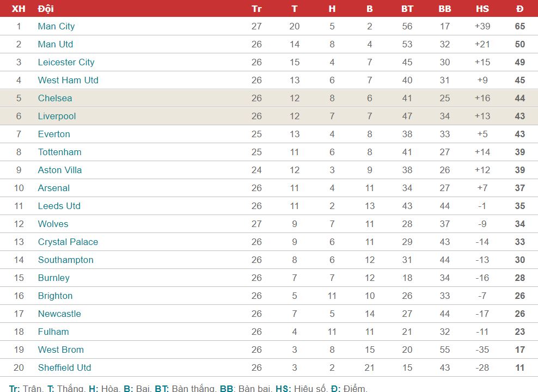Open the Arsenal team link

coord(53,188)
